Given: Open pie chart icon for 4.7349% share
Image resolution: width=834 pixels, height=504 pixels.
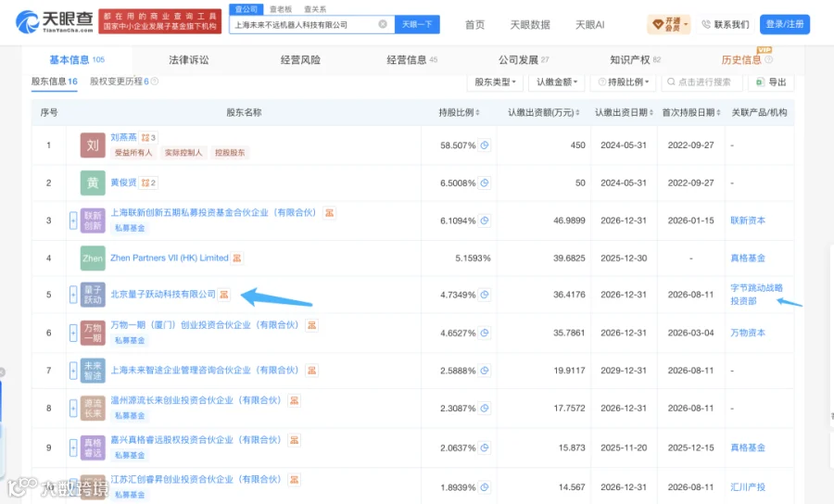Looking at the screenshot, I should 485,295.
